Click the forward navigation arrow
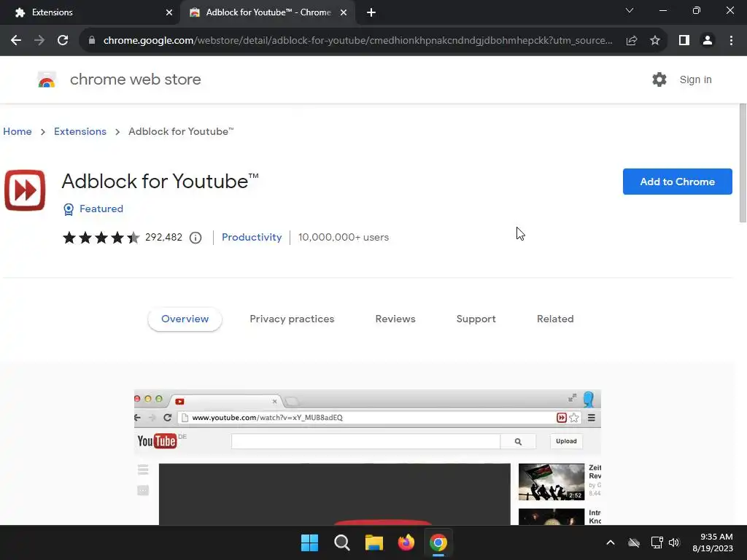Image resolution: width=747 pixels, height=560 pixels. (x=39, y=41)
